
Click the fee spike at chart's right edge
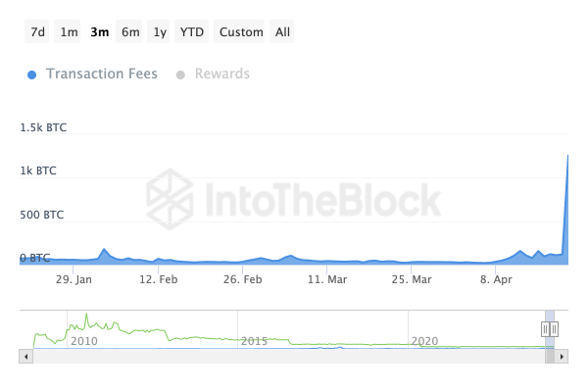(567, 167)
